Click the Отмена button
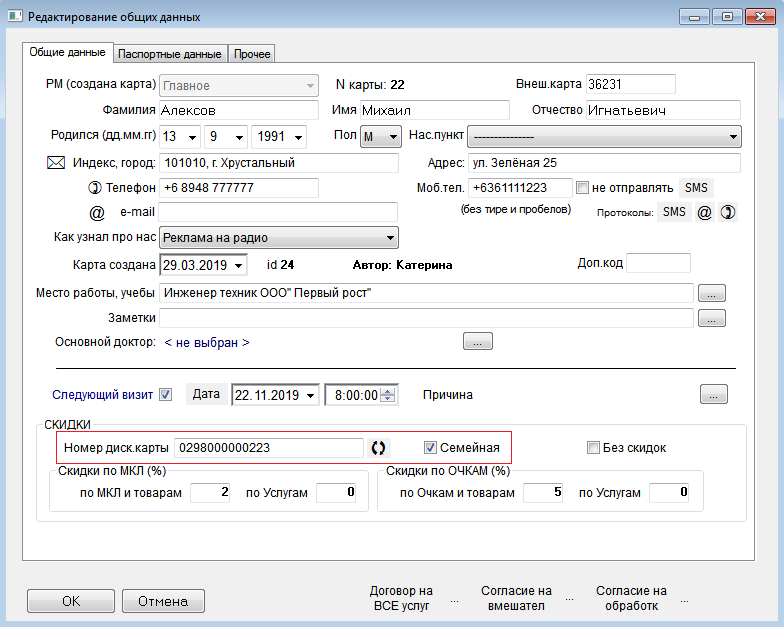 162,601
